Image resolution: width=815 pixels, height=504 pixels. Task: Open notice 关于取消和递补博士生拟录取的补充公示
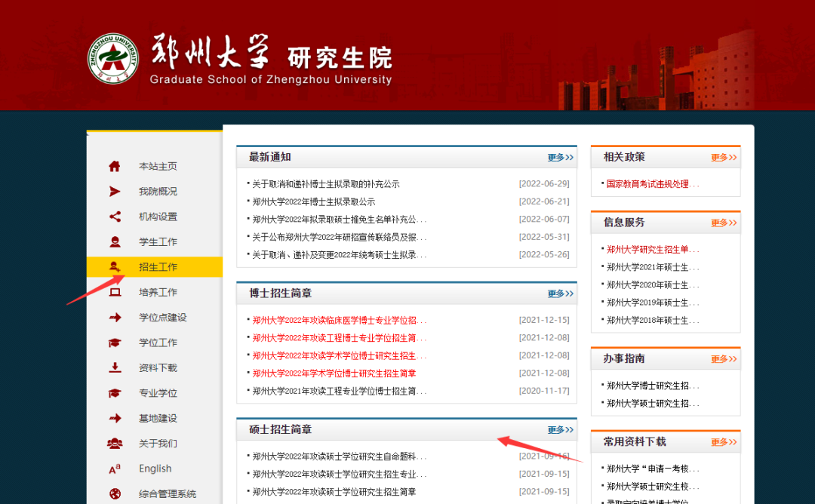click(326, 184)
